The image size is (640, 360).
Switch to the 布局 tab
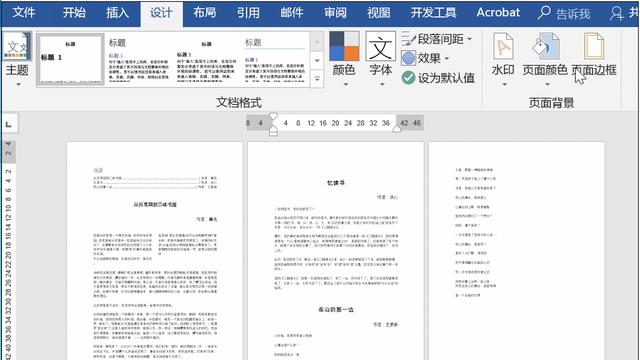pyautogui.click(x=204, y=13)
